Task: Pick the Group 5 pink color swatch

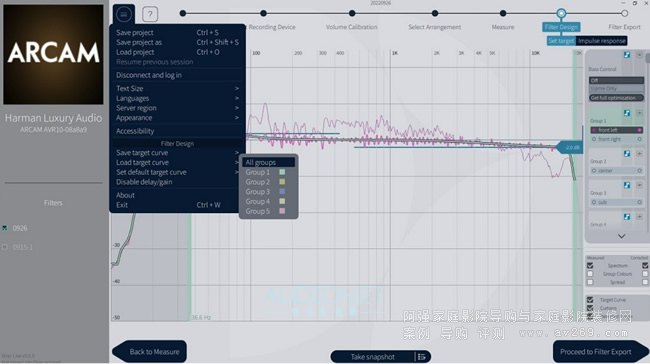Action: coord(282,211)
